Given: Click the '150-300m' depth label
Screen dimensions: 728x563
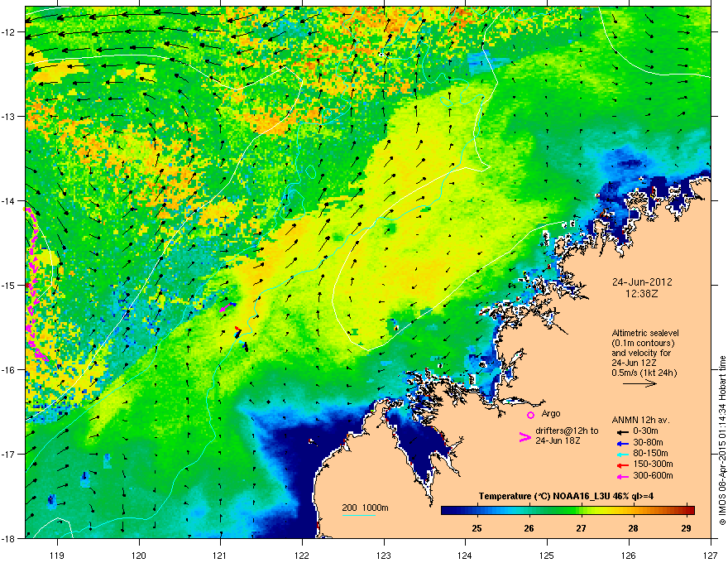Looking at the screenshot, I should tap(653, 464).
